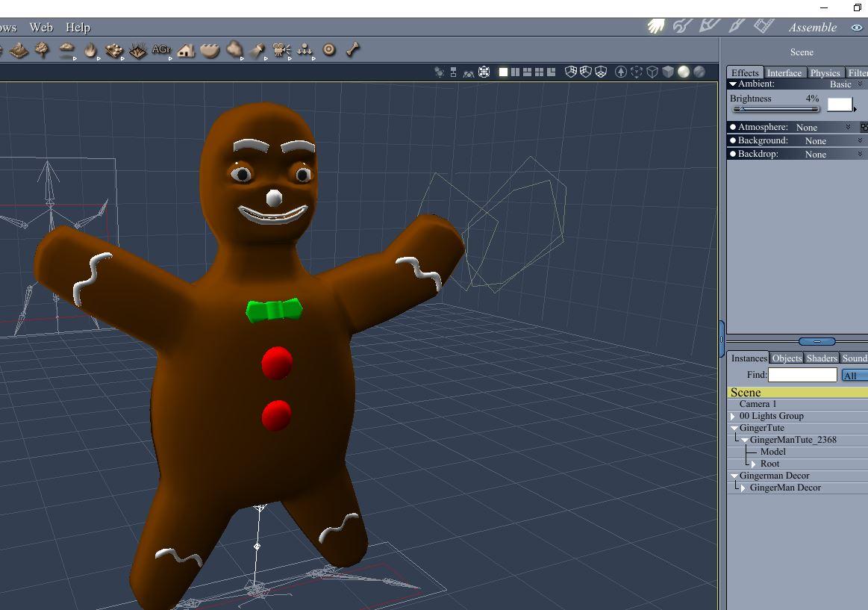Image resolution: width=868 pixels, height=610 pixels.
Task: Open the Texture room brush icon
Action: click(737, 25)
